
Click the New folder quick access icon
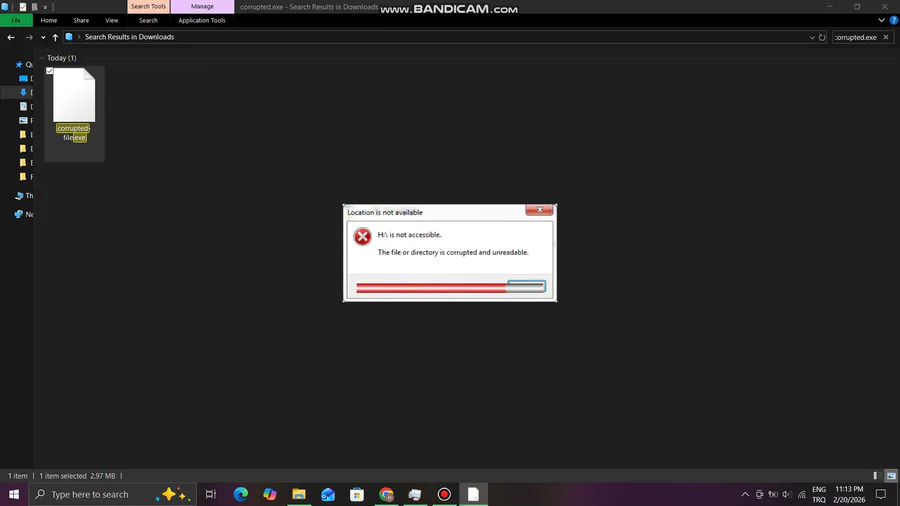pyautogui.click(x=34, y=7)
